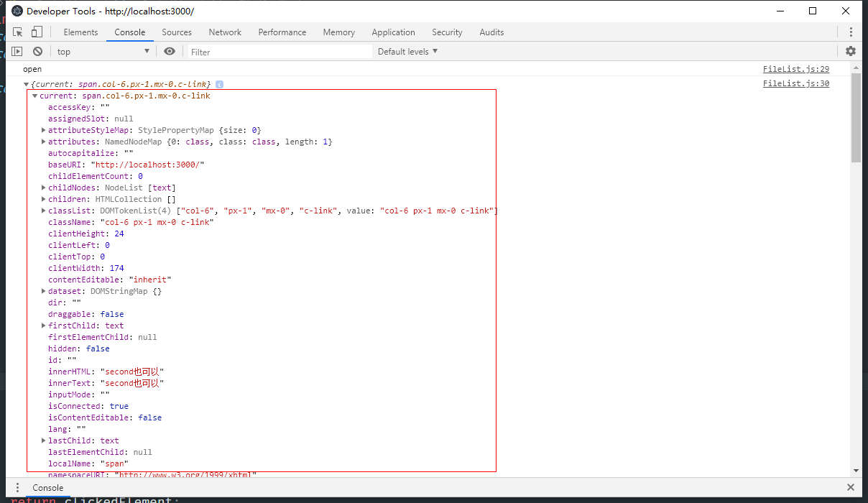This screenshot has height=503, width=868.
Task: Clear the console output
Action: [37, 52]
